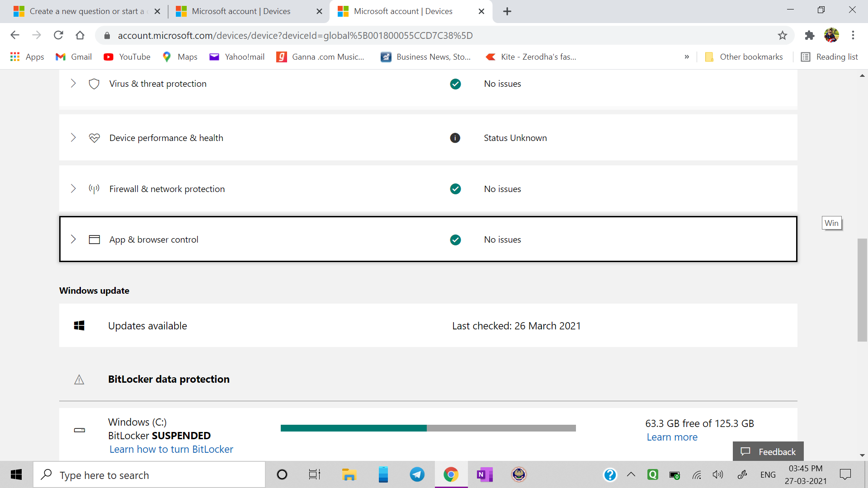868x488 pixels.
Task: Click Windows logo beside Updates available
Action: (x=79, y=326)
